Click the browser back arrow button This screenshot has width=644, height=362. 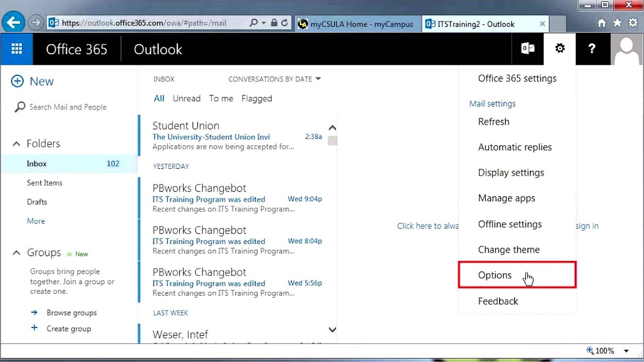coord(14,22)
